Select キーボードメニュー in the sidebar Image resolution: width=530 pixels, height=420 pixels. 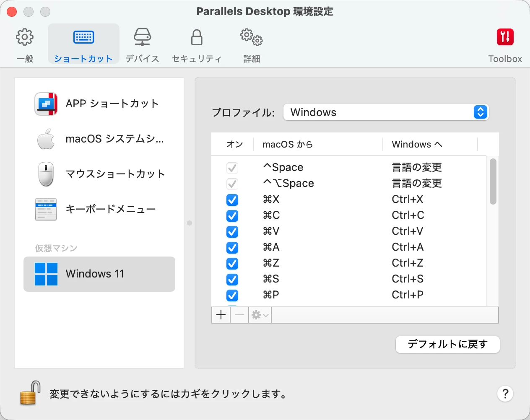coord(99,209)
